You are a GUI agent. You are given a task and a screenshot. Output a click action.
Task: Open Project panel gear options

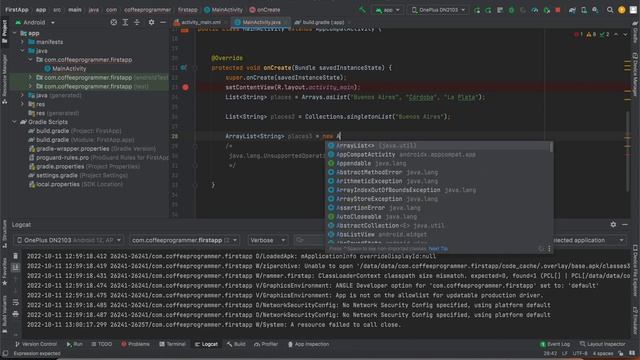[x=151, y=22]
